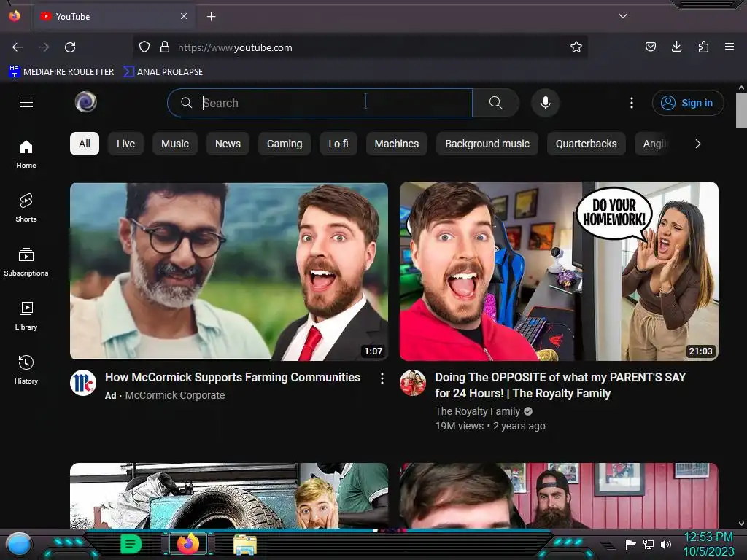The image size is (747, 560).
Task: Select the Machines filter chip
Action: [396, 144]
